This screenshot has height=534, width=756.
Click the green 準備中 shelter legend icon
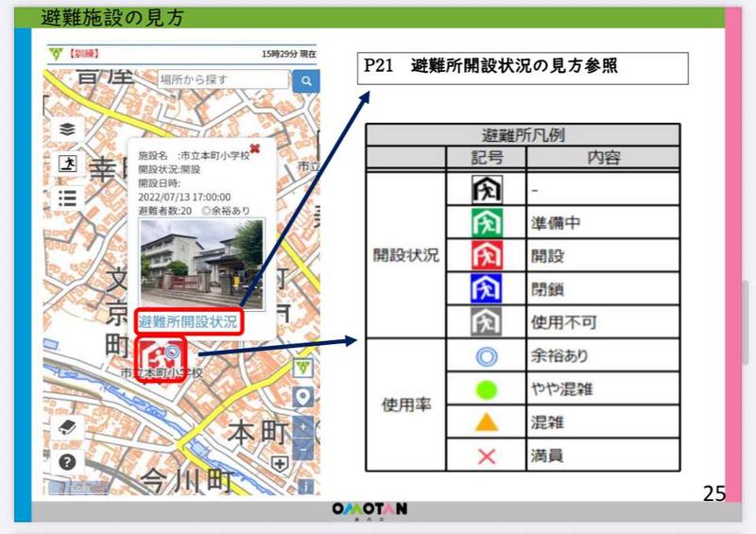click(487, 222)
